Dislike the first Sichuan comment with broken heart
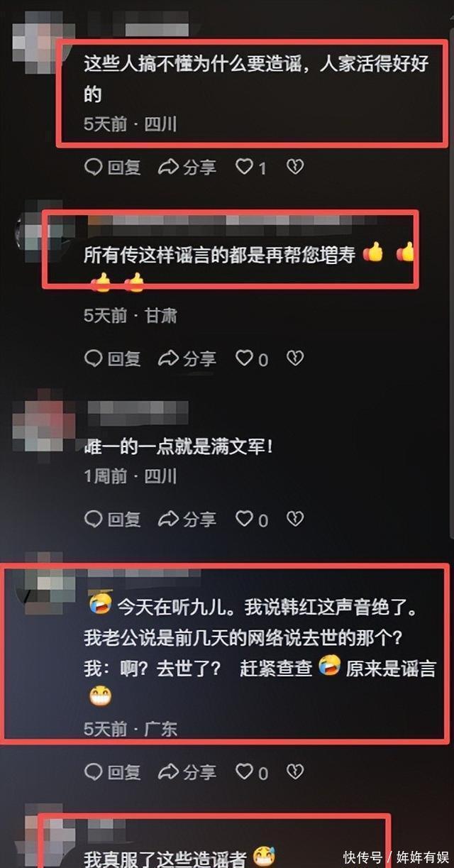 pos(295,167)
